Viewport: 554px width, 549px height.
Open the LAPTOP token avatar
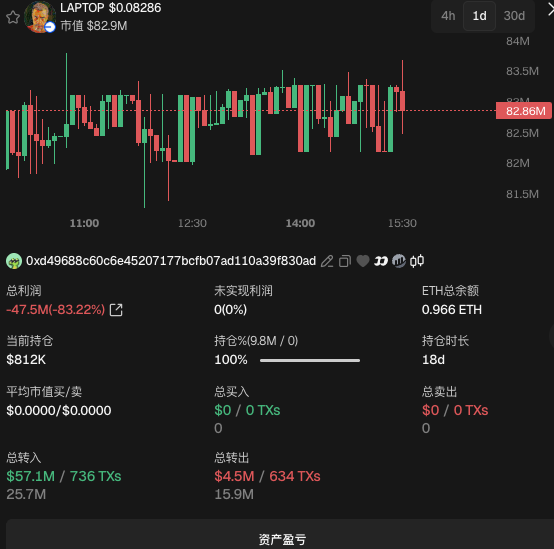click(x=40, y=17)
